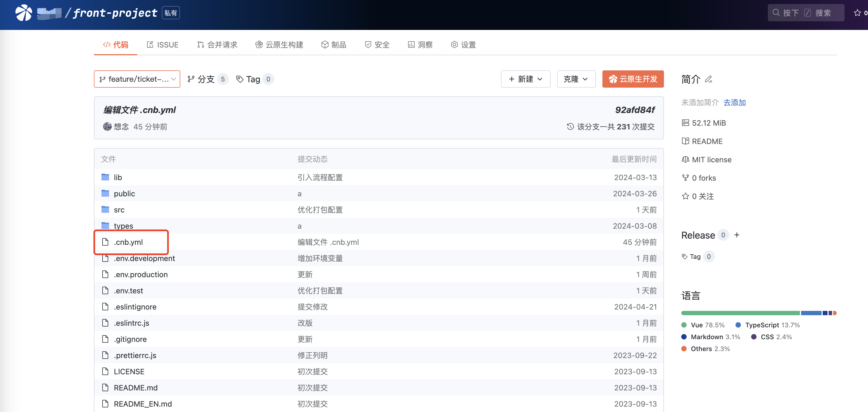The image size is (868, 412).
Task: Click the star icon in top bar
Action: pyautogui.click(x=857, y=13)
